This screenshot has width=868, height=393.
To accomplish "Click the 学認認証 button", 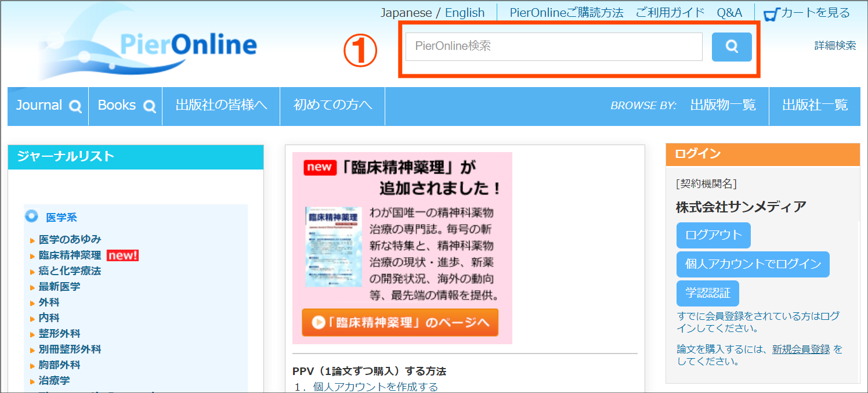I will (708, 293).
